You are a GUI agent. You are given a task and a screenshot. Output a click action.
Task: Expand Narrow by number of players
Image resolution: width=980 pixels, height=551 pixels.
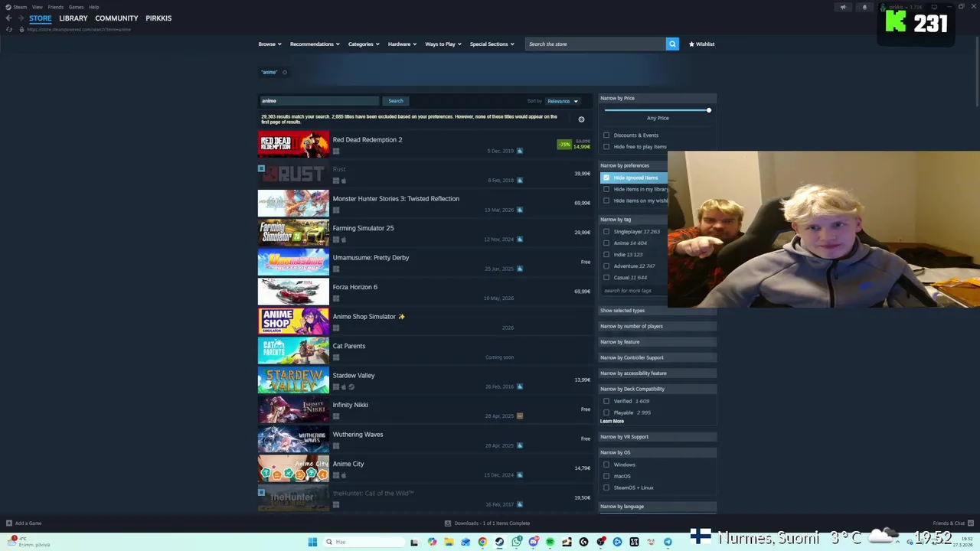point(657,326)
